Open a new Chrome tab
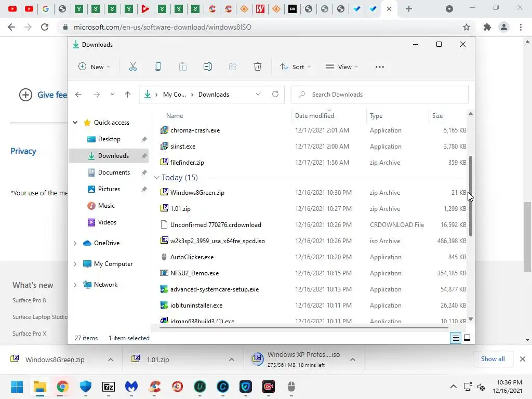Screen dimensions: 532x399 pos(409,9)
